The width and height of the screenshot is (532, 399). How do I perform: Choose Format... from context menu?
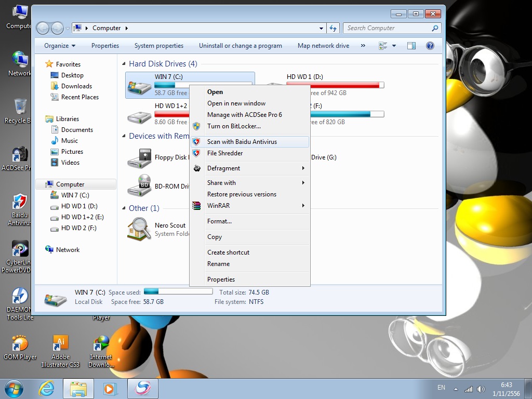click(x=250, y=221)
